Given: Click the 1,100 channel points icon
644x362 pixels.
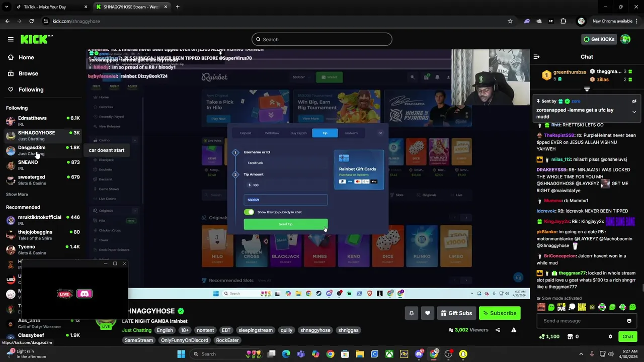Looking at the screenshot, I should point(542,336).
